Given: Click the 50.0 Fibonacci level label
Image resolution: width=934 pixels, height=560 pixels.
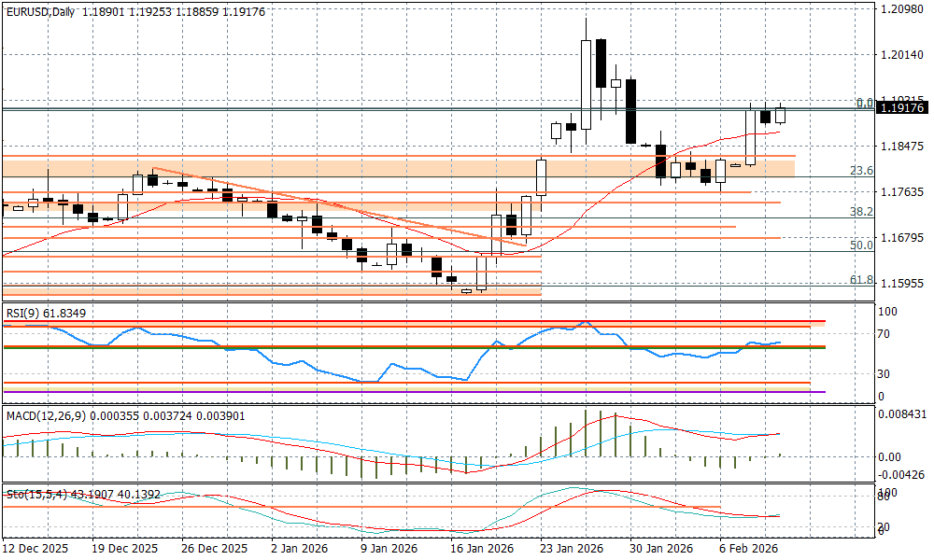Looking at the screenshot, I should 860,245.
